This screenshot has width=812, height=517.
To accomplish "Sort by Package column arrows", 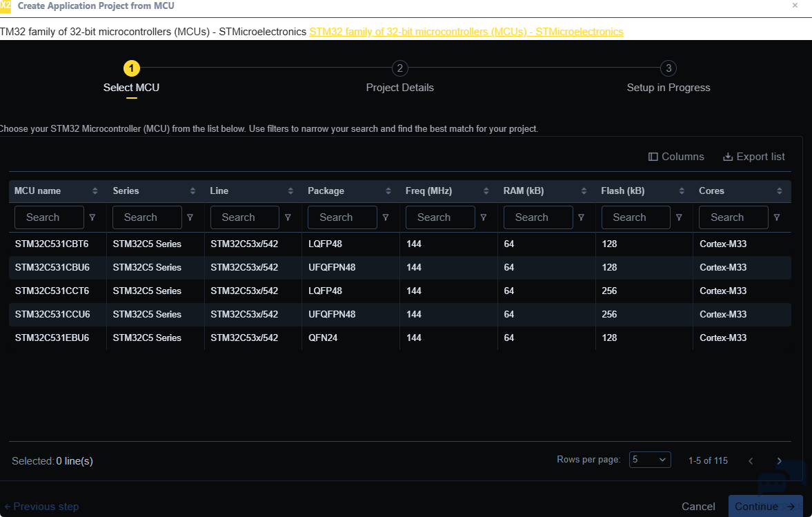I will click(x=388, y=191).
